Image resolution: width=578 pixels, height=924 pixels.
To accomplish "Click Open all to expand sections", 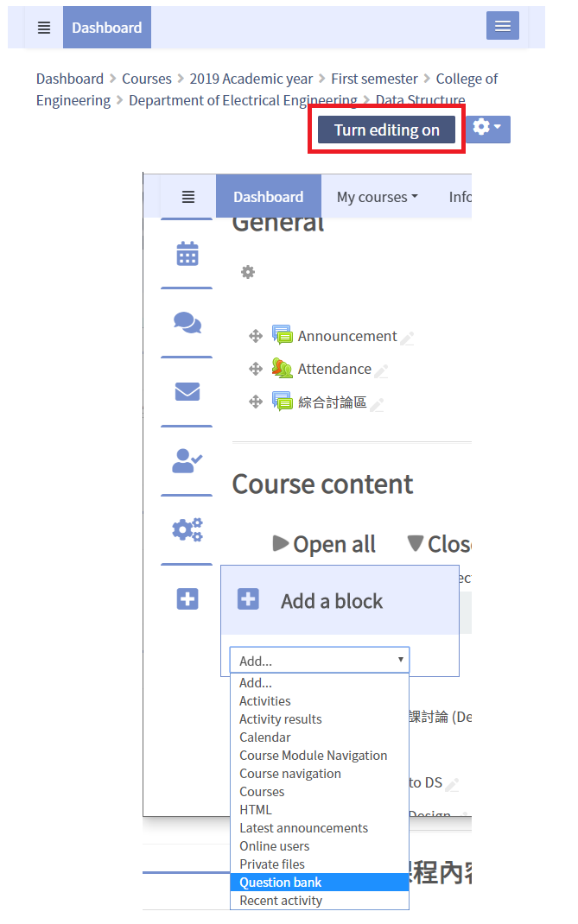I will (x=325, y=544).
